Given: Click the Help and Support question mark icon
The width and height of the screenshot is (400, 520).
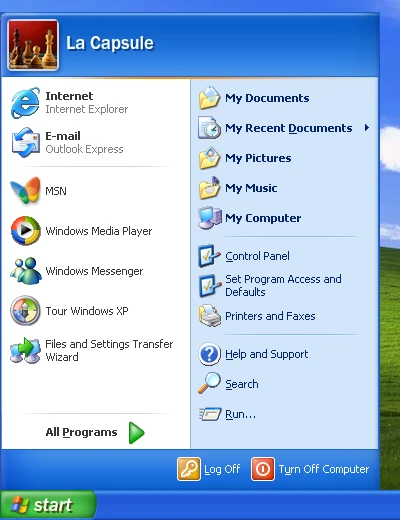Looking at the screenshot, I should click(209, 354).
